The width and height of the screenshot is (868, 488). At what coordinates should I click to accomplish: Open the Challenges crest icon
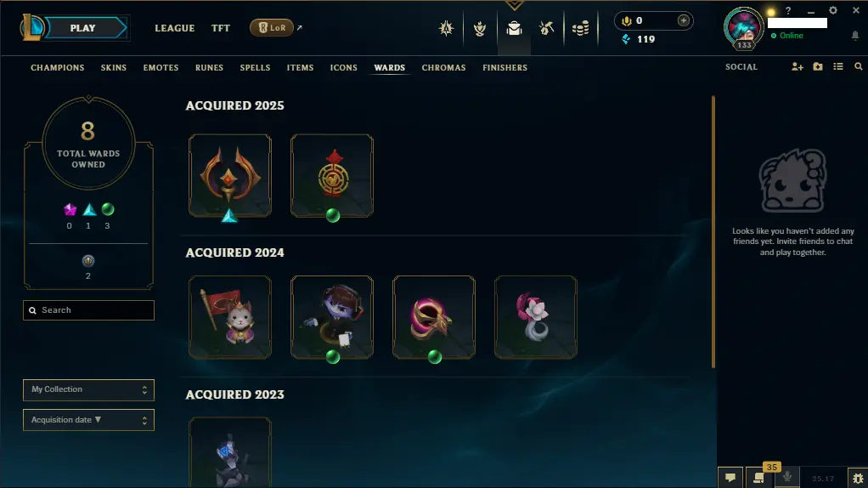tap(480, 28)
